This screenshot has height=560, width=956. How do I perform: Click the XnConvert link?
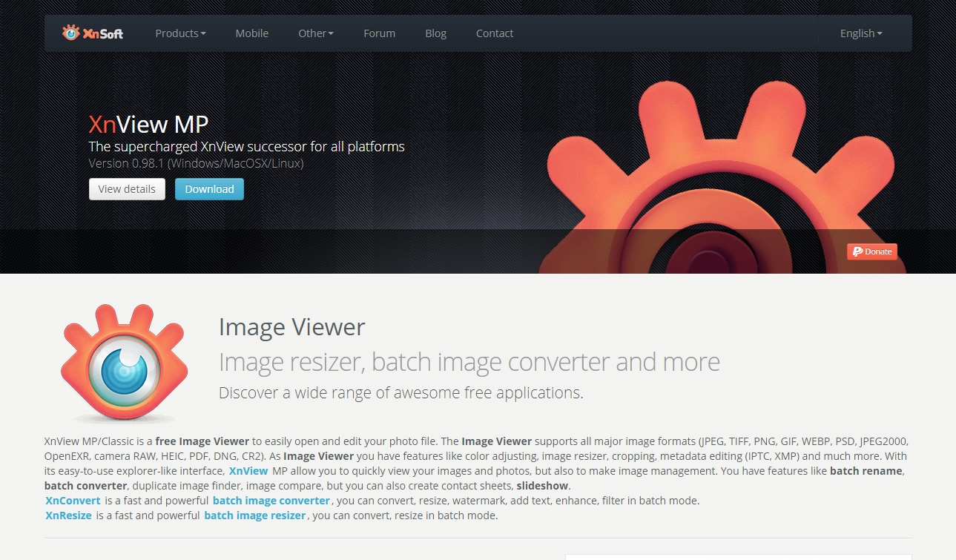coord(72,500)
